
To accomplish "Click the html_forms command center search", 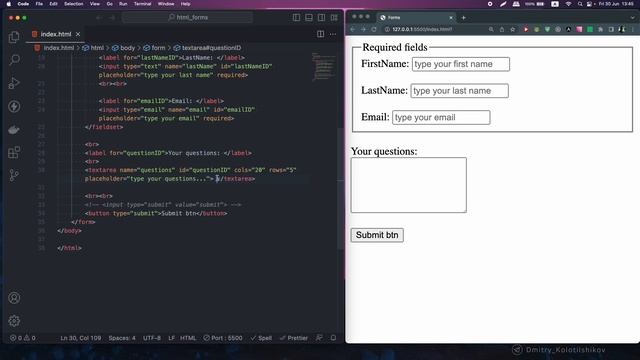I will (187, 18).
